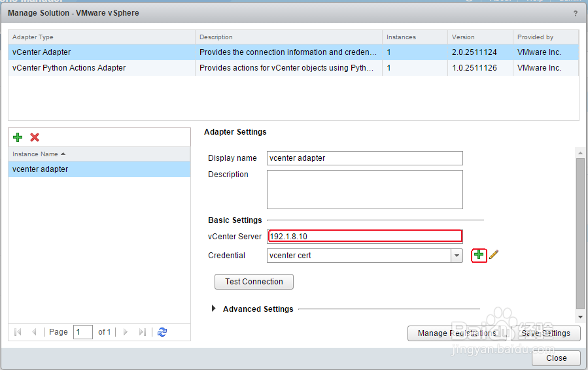Click the page number input box

(83, 332)
